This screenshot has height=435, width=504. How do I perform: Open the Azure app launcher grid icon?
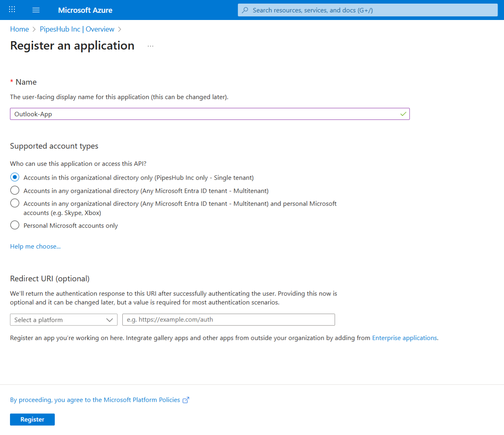12,10
